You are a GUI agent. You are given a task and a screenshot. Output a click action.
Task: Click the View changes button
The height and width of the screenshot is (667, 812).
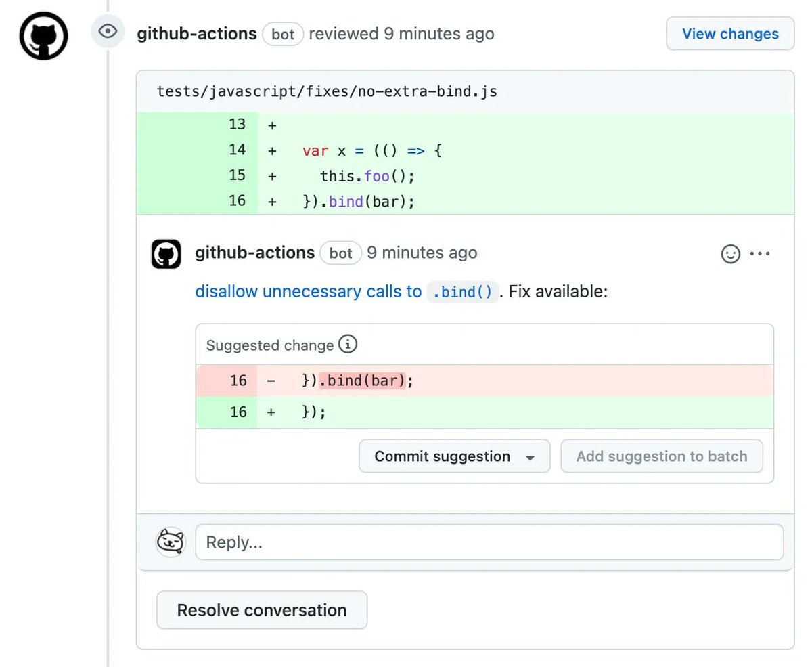tap(729, 33)
